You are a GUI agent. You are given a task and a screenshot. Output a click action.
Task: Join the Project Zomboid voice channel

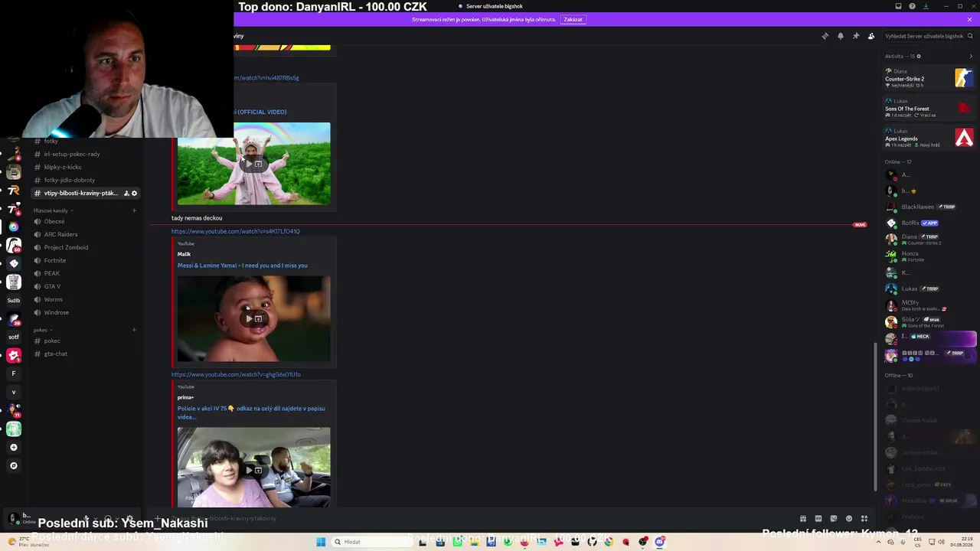click(x=85, y=247)
